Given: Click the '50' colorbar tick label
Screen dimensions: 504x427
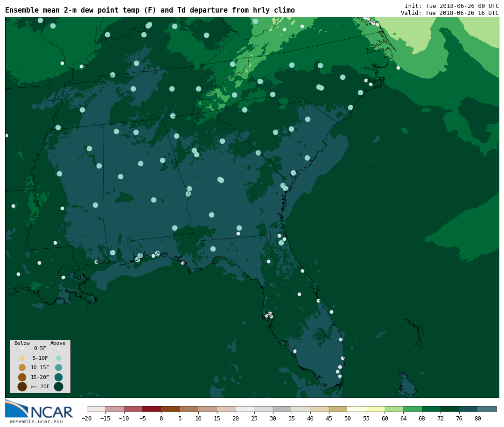Looking at the screenshot, I should tap(348, 418).
